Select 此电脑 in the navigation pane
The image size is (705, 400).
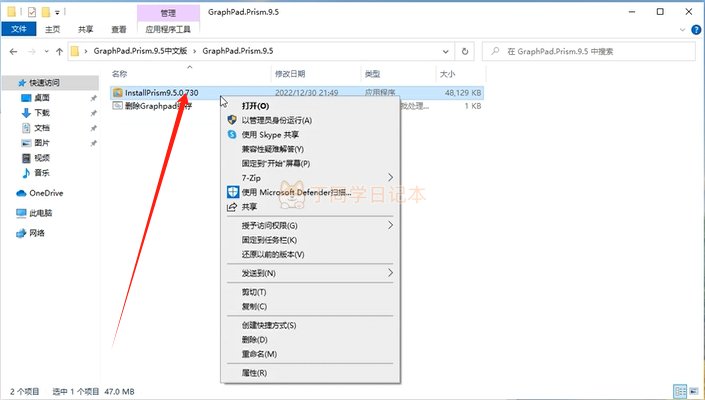[40, 213]
